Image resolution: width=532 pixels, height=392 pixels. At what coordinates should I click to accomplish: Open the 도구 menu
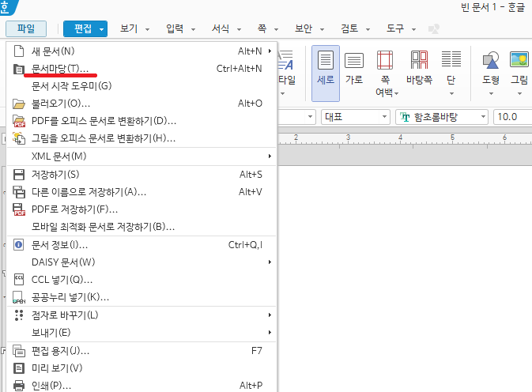[395, 28]
